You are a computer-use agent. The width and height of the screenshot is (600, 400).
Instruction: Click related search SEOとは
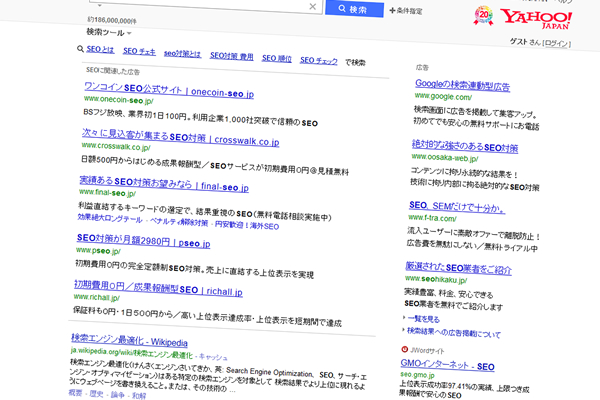pos(100,49)
